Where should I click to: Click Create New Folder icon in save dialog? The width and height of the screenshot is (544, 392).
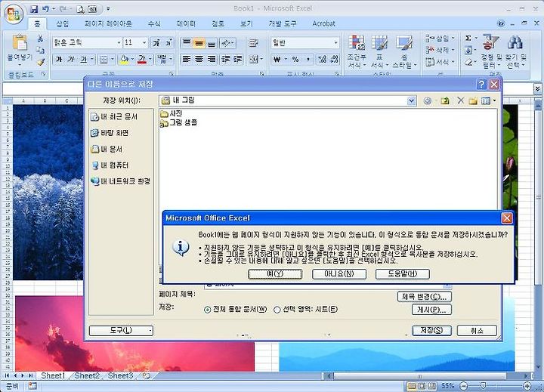pos(473,101)
